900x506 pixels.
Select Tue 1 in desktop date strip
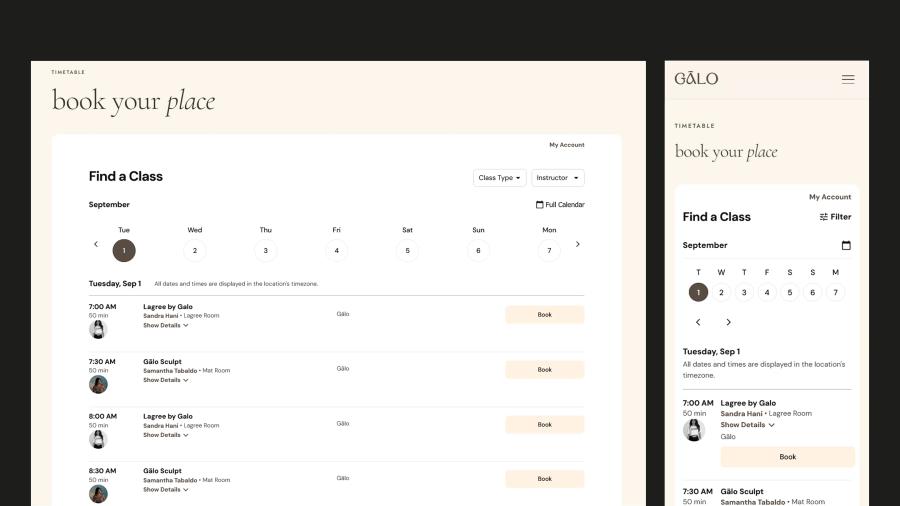pos(124,251)
